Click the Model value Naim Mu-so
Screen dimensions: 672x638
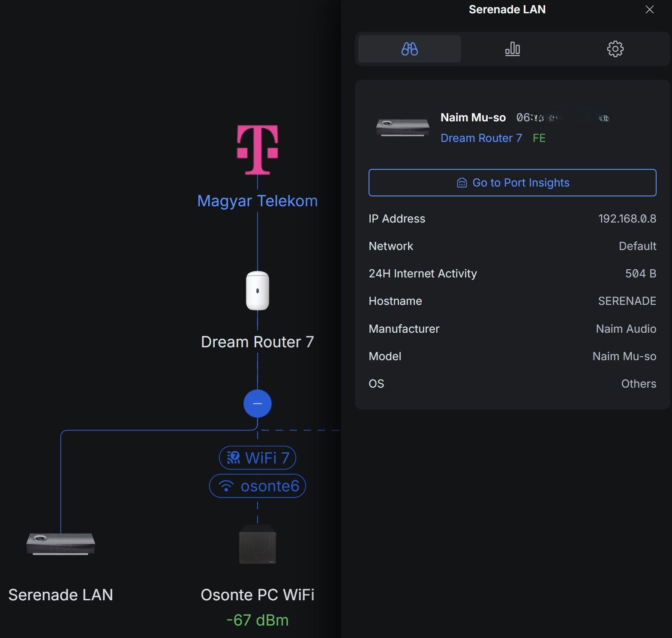(x=624, y=356)
